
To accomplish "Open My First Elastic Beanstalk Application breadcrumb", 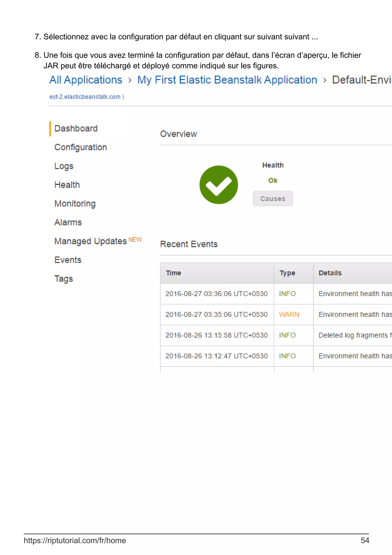I will point(227,80).
